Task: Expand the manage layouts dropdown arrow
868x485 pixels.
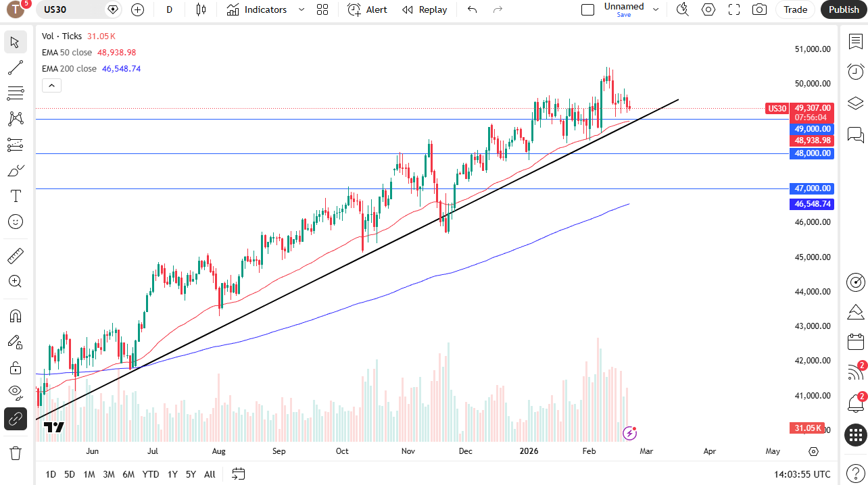Action: pos(656,9)
